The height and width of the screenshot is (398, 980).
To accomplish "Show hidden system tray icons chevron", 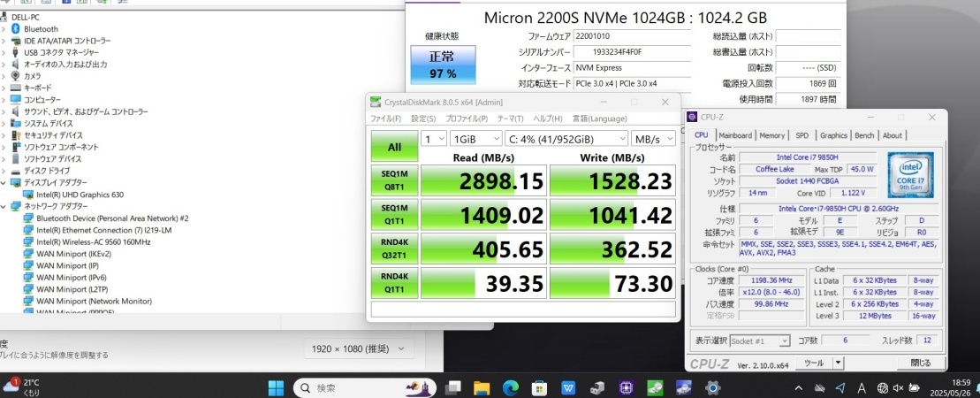I will coord(799,388).
